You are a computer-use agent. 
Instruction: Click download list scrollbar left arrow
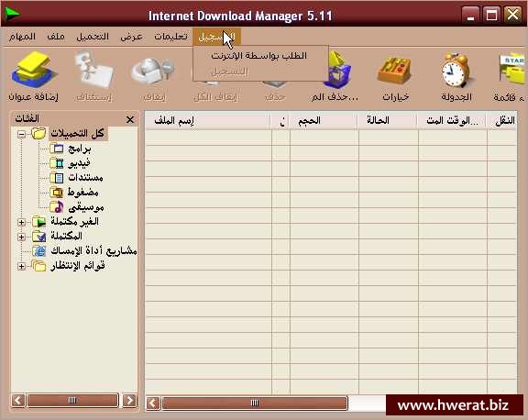pos(153,403)
